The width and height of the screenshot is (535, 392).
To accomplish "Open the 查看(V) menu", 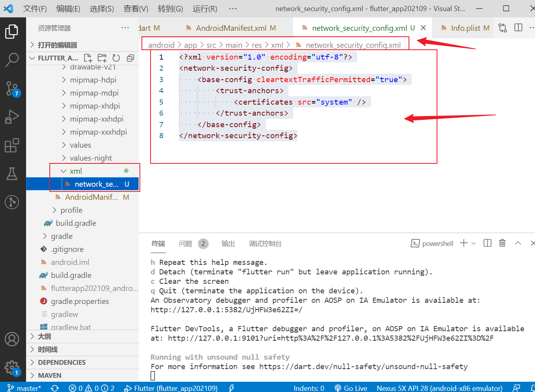I will 136,9.
